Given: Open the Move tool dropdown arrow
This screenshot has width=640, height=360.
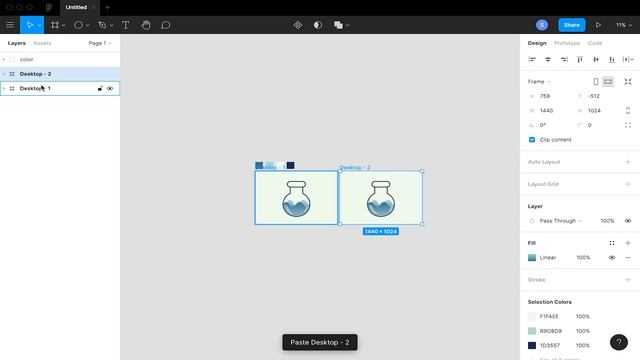Looking at the screenshot, I should [x=39, y=25].
